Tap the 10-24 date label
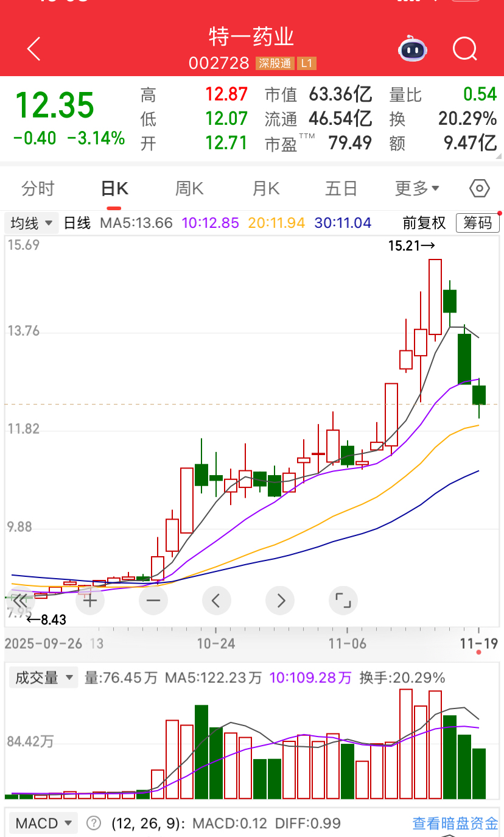This screenshot has height=837, width=504. [215, 644]
